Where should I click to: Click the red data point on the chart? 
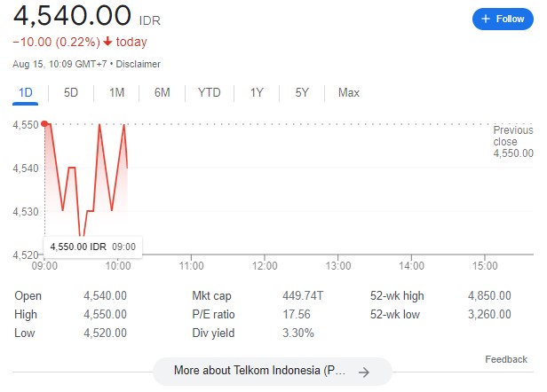click(45, 123)
